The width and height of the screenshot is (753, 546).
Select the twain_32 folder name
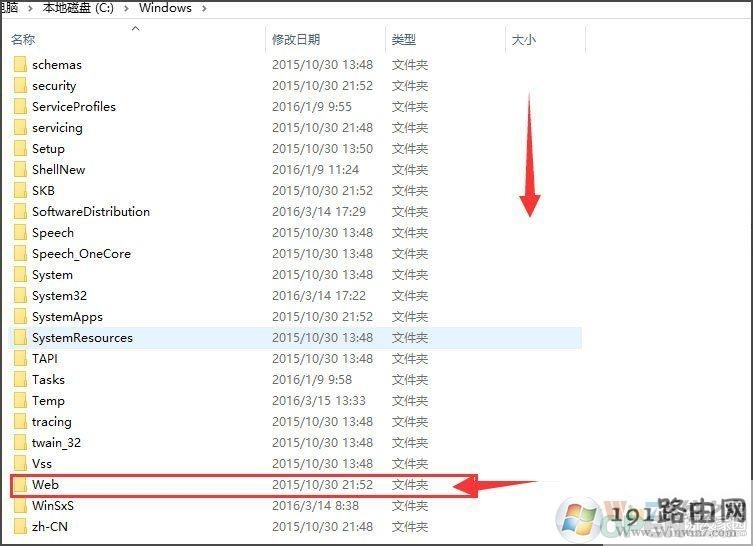[56, 443]
